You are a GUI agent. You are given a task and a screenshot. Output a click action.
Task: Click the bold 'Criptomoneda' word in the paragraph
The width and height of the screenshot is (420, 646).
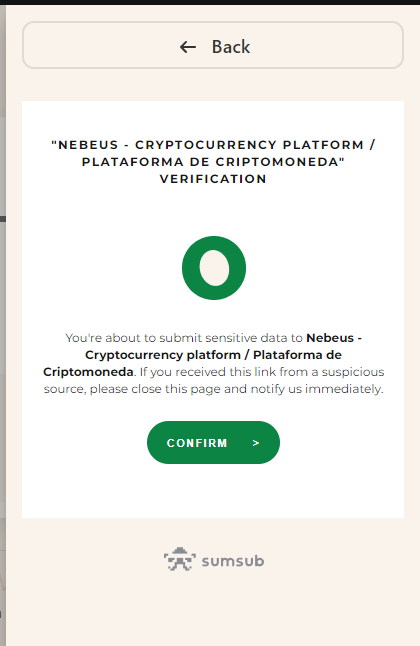pyautogui.click(x=88, y=372)
